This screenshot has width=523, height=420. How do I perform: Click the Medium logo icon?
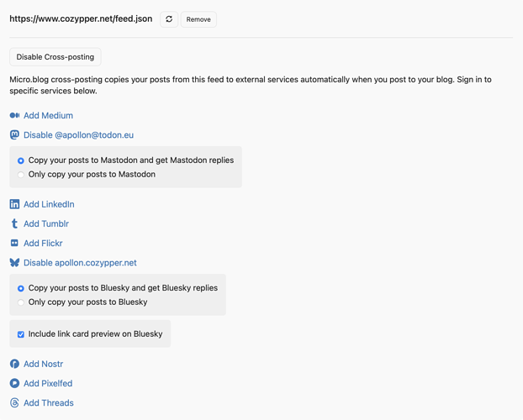click(14, 115)
